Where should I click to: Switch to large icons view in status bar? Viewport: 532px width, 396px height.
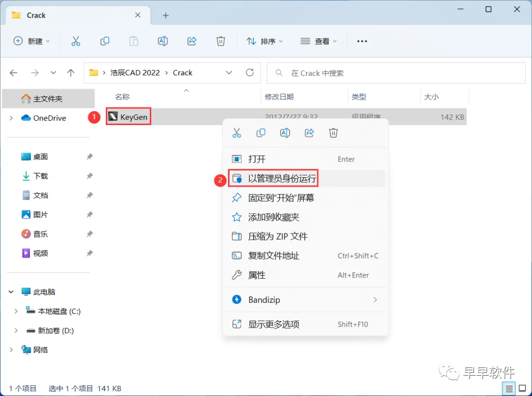point(523,389)
